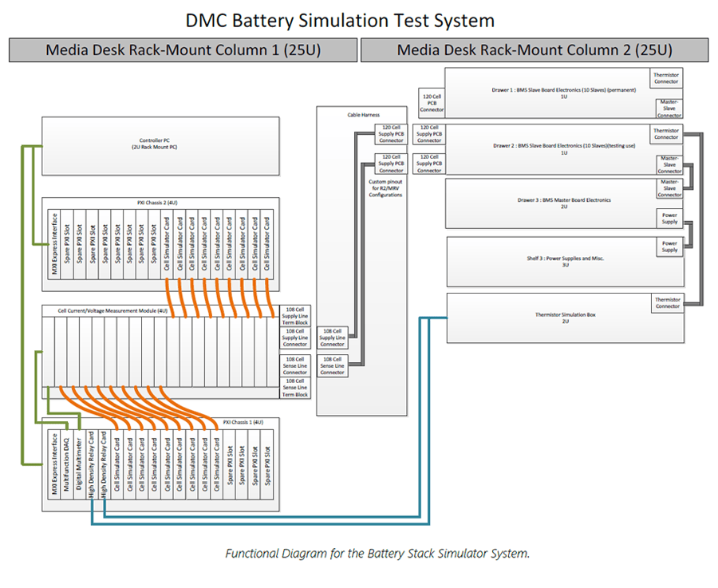Select 'Cell Current/Voltage Measurement Module (4U)' label
The height and width of the screenshot is (588, 718).
point(112,311)
